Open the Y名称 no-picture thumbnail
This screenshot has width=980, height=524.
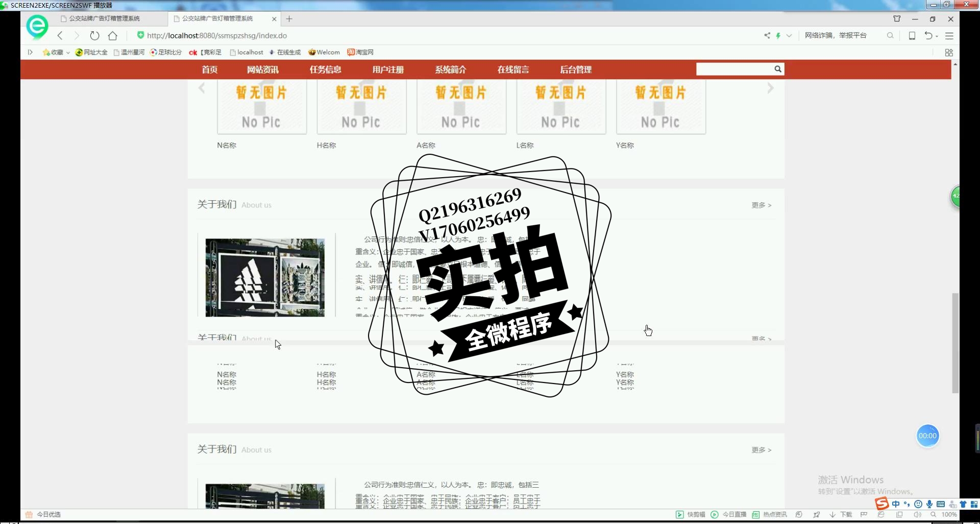point(661,107)
